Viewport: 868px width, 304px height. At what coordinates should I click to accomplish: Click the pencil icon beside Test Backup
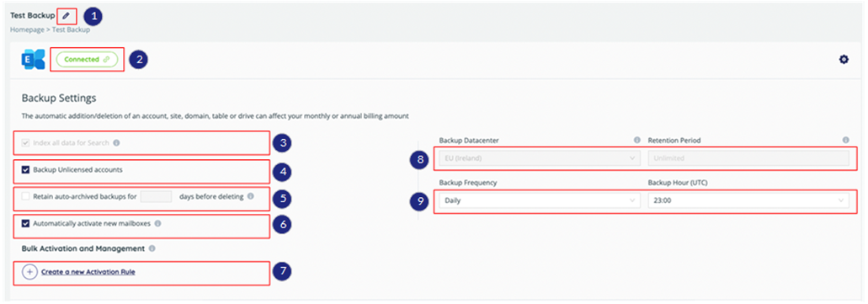(66, 15)
